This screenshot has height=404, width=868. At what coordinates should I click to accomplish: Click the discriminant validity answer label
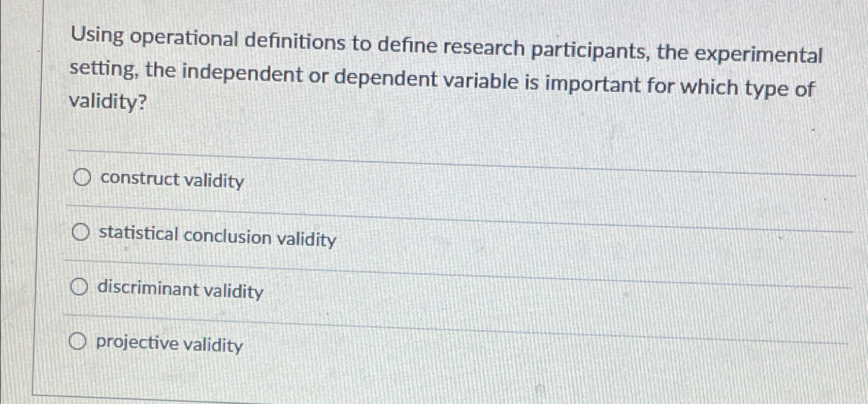pos(179,291)
